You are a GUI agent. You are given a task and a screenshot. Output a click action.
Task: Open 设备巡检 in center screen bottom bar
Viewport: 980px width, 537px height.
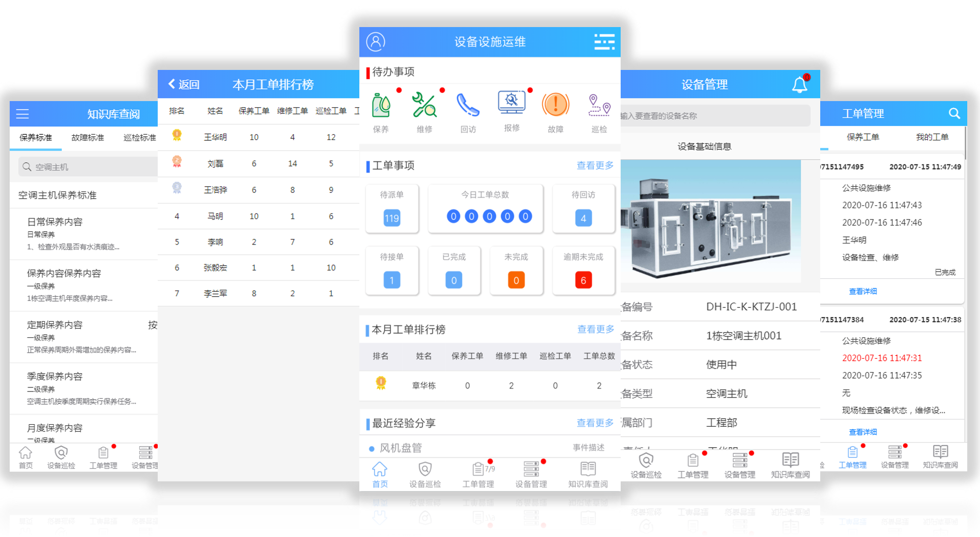tap(425, 475)
